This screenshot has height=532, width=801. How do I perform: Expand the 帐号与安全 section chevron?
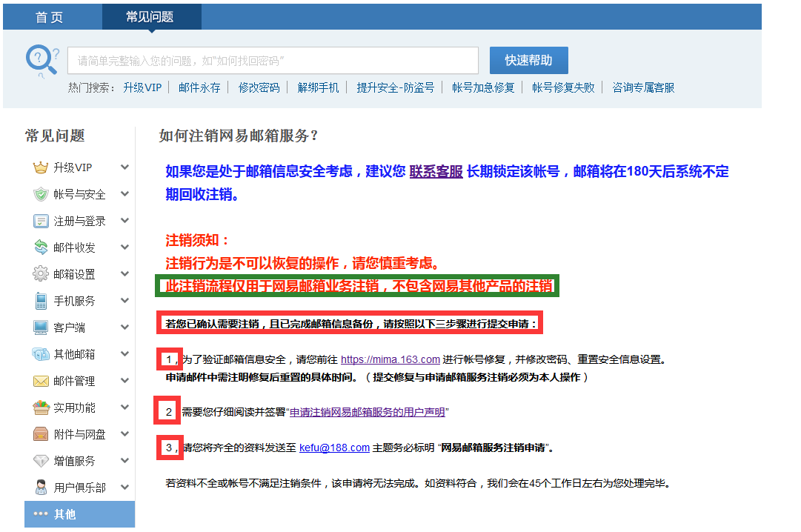pyautogui.click(x=124, y=193)
